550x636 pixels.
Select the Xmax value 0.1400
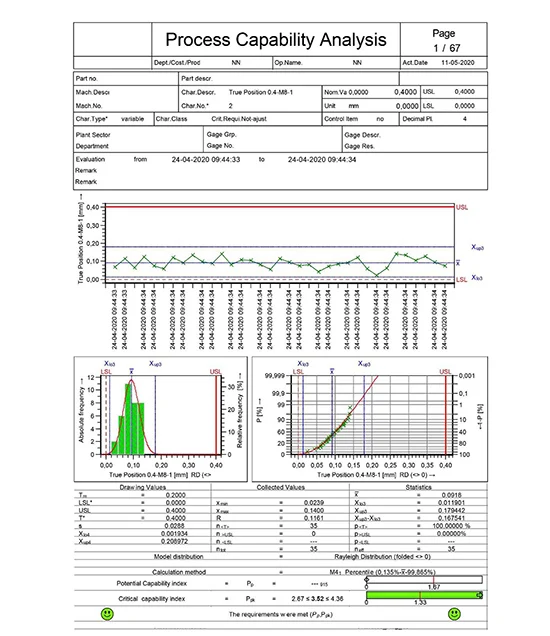click(x=314, y=510)
